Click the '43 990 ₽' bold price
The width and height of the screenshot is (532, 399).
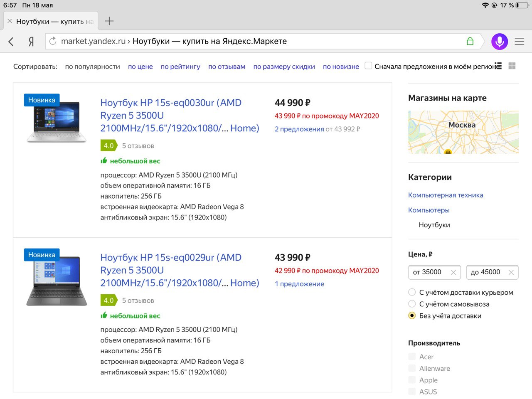(293, 257)
